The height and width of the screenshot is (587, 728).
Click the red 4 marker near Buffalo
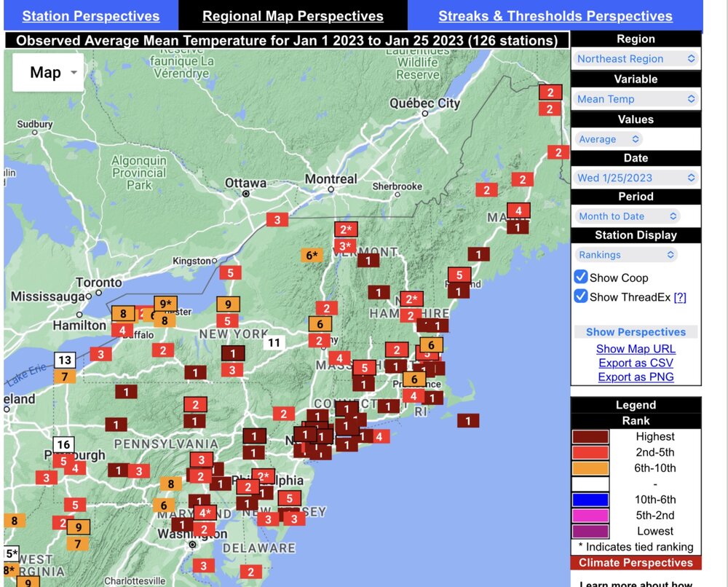(x=122, y=330)
